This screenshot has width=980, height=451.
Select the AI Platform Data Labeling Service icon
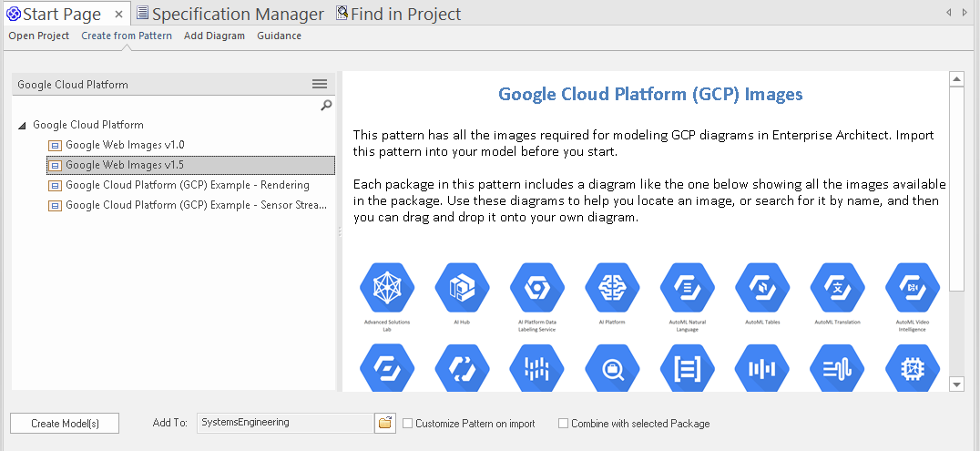click(537, 287)
